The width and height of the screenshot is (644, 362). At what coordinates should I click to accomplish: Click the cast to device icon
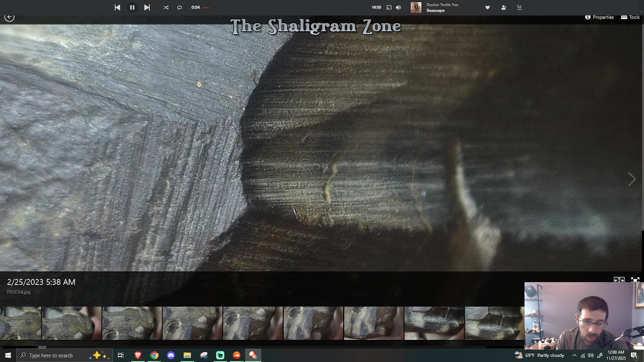pos(389,8)
